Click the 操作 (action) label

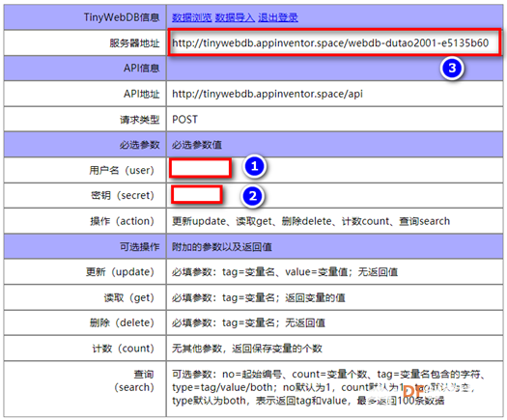(x=122, y=221)
